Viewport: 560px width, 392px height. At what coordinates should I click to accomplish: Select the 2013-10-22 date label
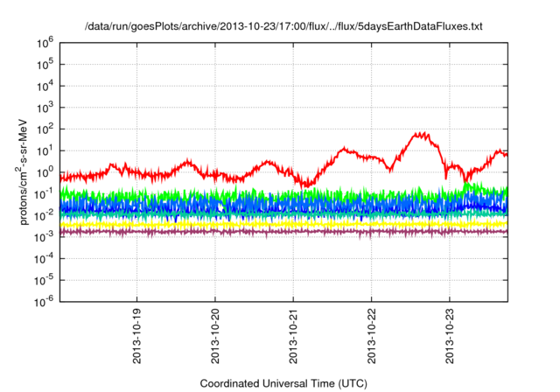[x=372, y=336]
